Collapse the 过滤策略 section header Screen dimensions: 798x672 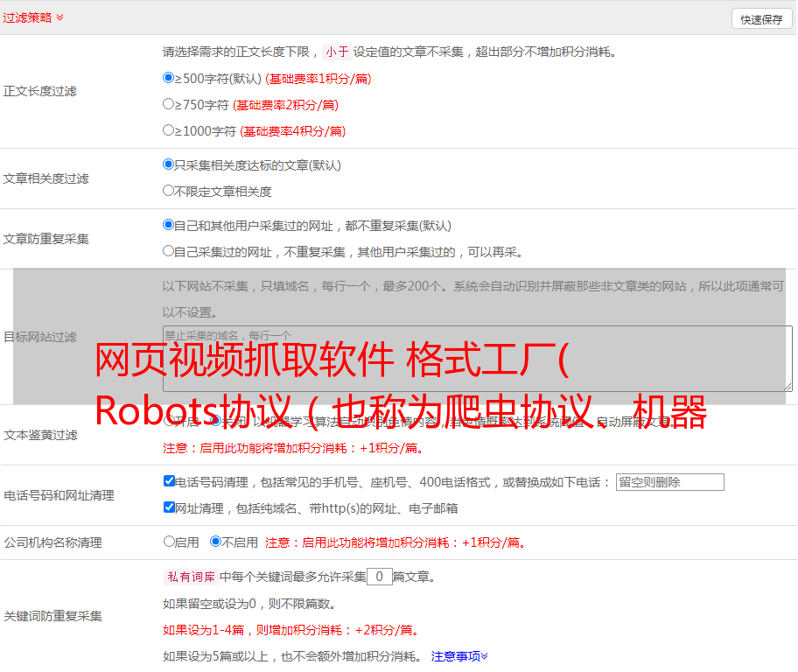tap(33, 17)
